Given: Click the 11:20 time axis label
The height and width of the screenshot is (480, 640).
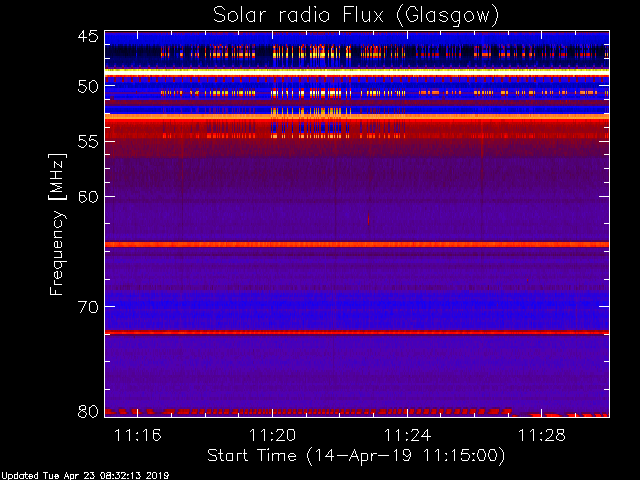Looking at the screenshot, I should 272,436.
